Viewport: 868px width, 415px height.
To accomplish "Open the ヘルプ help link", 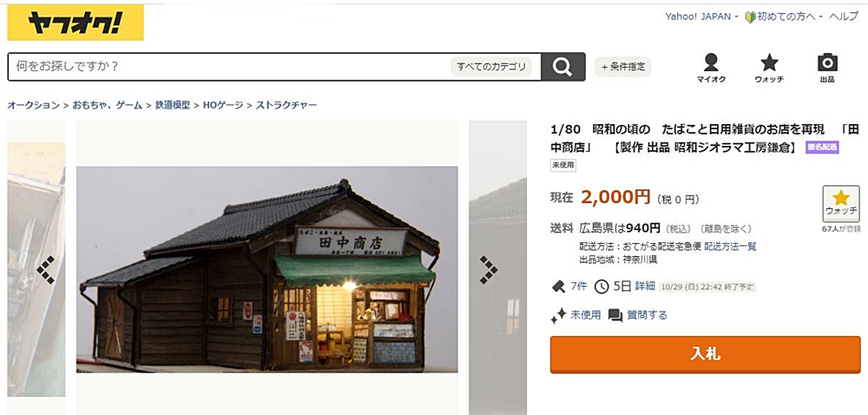I will pyautogui.click(x=844, y=16).
